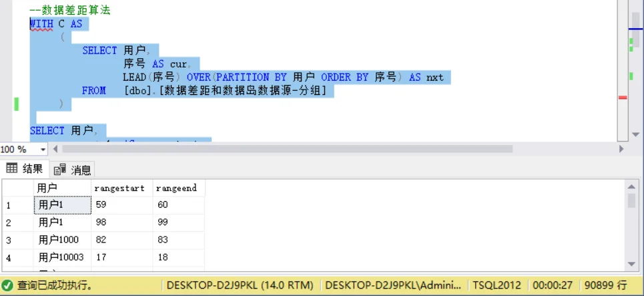Click the results grid scroll up arrow
This screenshot has width=644, height=296.
click(632, 187)
